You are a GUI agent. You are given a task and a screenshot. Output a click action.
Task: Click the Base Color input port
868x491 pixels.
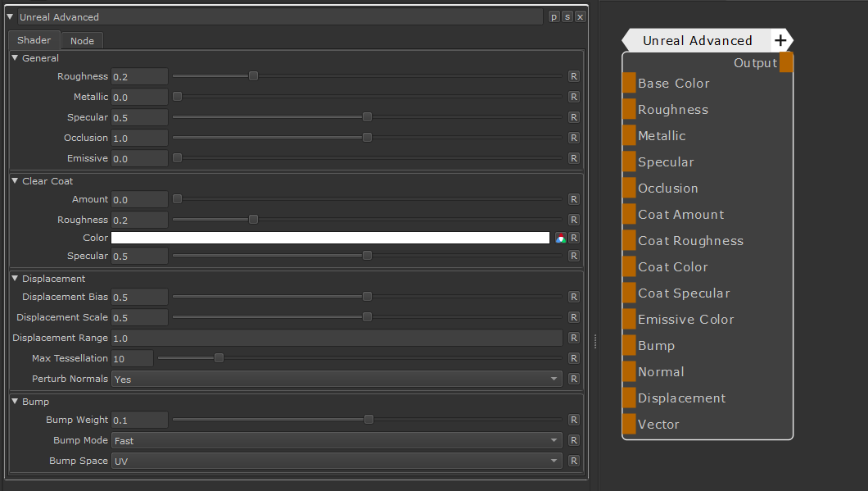(629, 83)
